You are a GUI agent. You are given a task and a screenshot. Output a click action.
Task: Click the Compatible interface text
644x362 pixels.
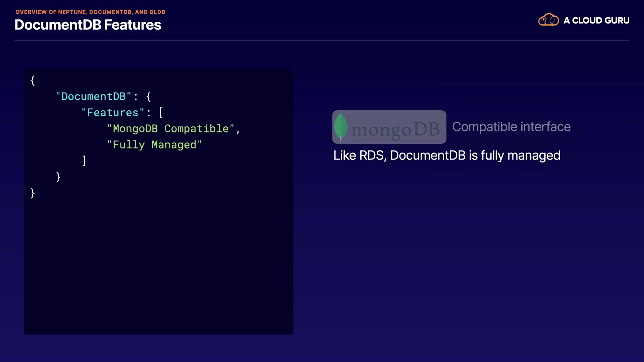[511, 127]
